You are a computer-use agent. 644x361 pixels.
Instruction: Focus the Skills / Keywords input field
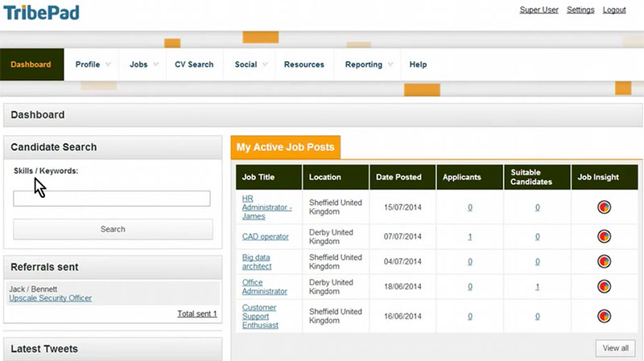pyautogui.click(x=112, y=199)
